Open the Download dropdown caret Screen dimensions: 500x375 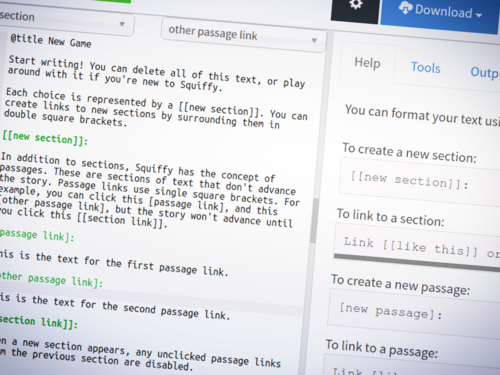tap(479, 15)
